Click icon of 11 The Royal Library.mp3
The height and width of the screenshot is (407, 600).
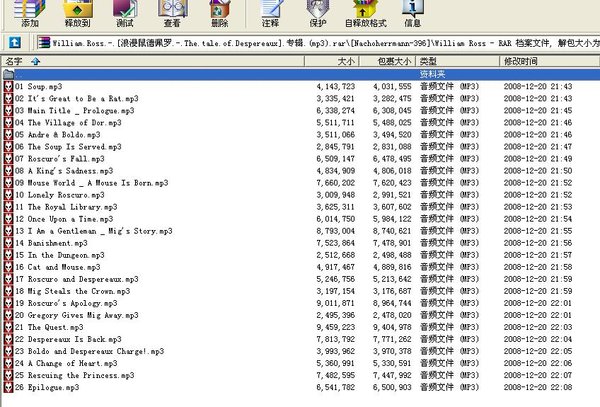coord(8,207)
